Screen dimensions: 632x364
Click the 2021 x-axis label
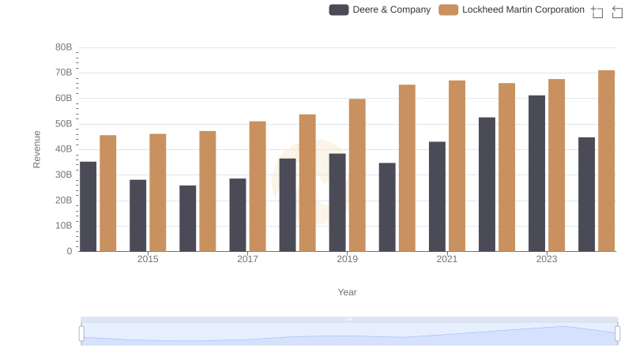tap(447, 259)
